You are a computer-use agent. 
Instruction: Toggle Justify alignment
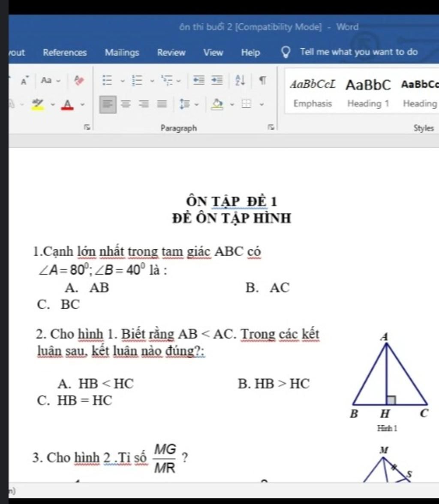point(162,105)
